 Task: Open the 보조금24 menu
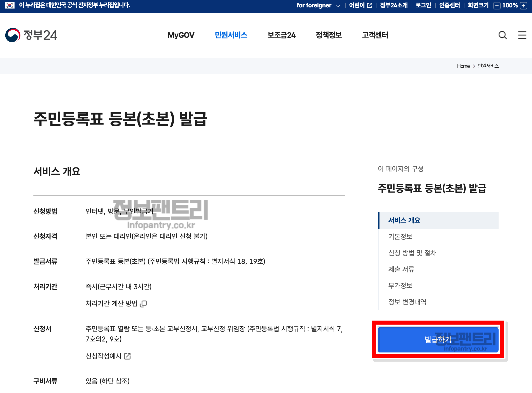[281, 35]
